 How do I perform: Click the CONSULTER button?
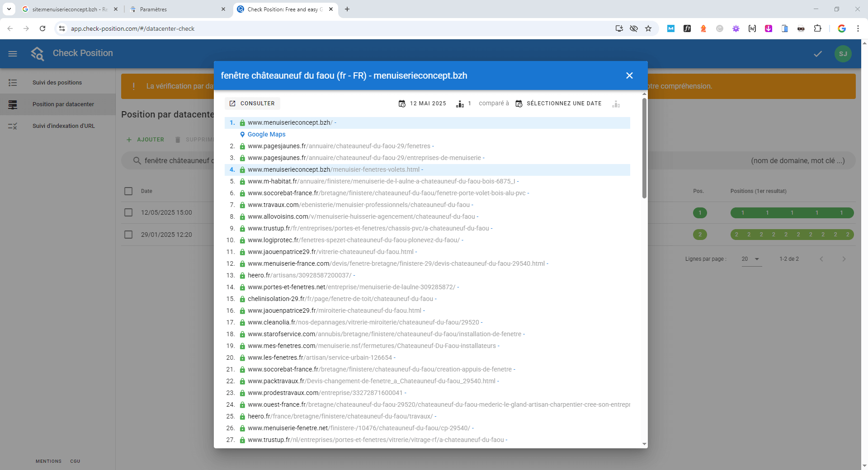(x=252, y=103)
